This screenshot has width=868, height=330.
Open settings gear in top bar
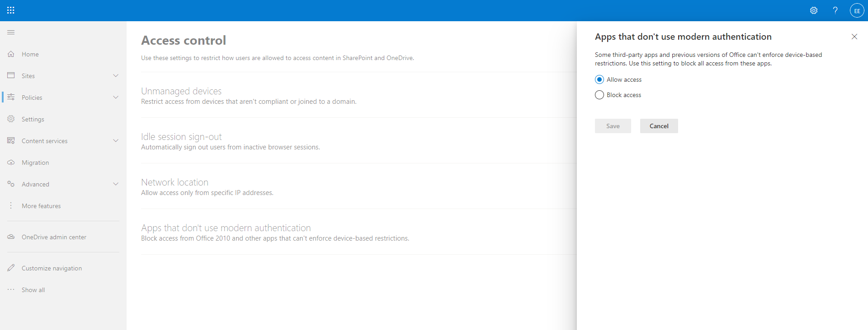point(814,10)
